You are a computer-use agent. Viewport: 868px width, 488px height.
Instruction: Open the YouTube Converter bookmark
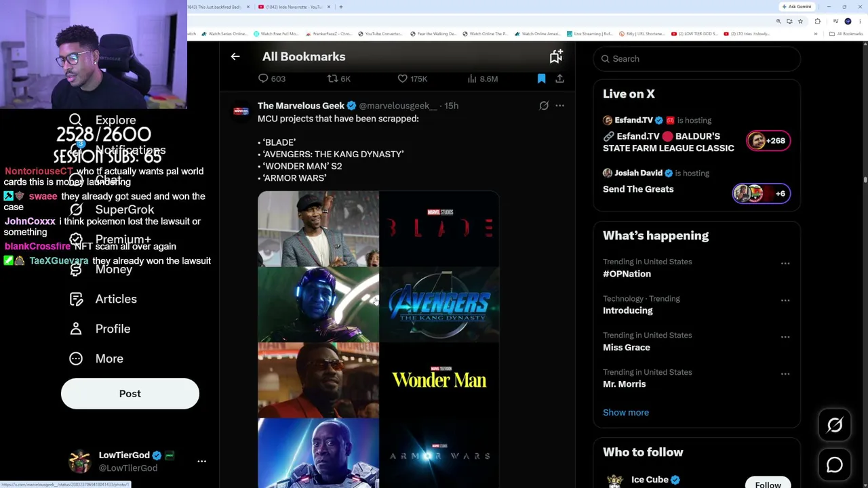[380, 34]
